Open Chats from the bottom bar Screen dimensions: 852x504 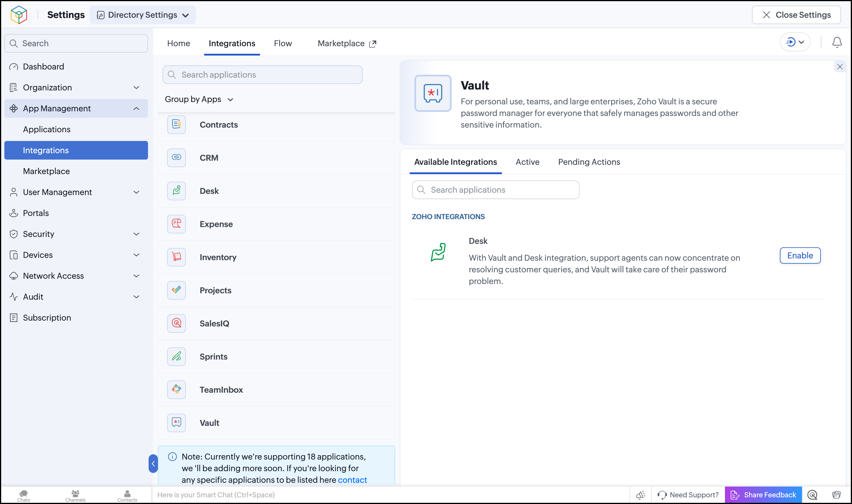coord(24,496)
